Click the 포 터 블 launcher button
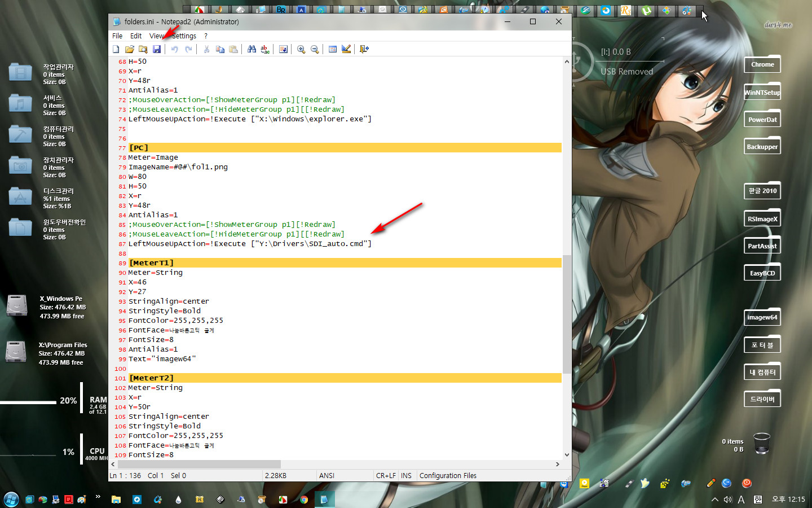 click(x=762, y=345)
